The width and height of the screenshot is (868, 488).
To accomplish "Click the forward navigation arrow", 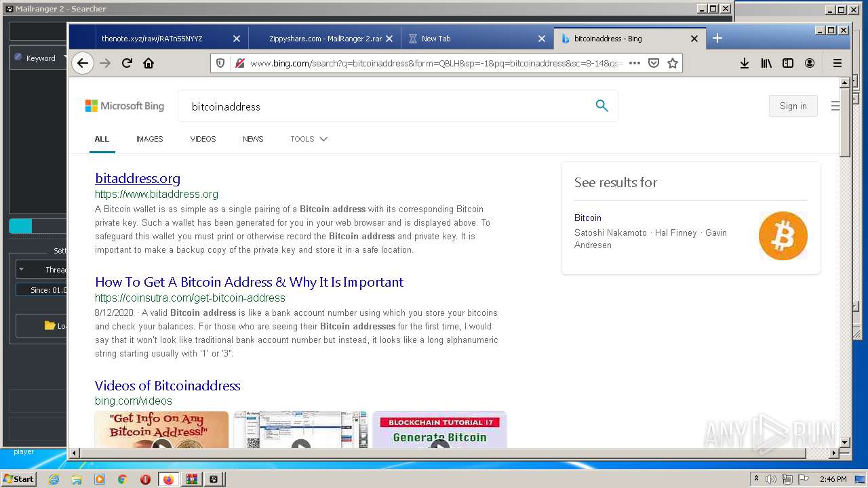I will (x=105, y=63).
